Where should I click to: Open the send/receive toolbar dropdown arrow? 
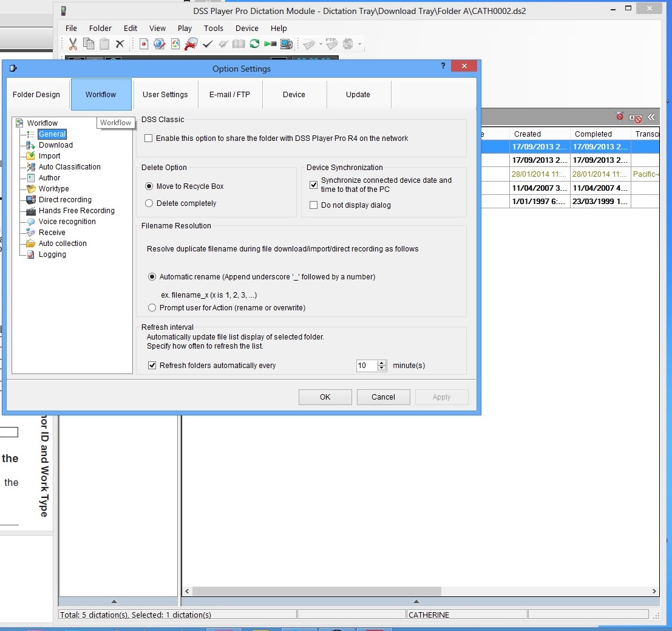coord(359,44)
